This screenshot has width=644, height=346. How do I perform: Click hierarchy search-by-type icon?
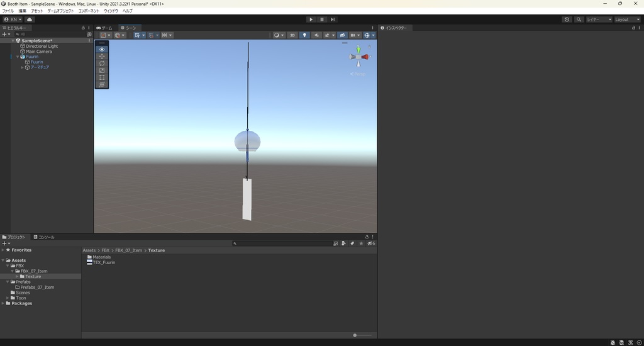(89, 35)
